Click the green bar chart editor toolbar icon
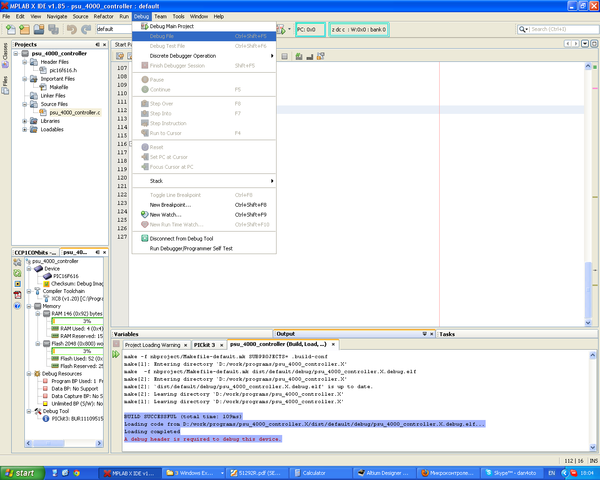The height and width of the screenshot is (480, 600). pyautogui.click(x=299, y=57)
